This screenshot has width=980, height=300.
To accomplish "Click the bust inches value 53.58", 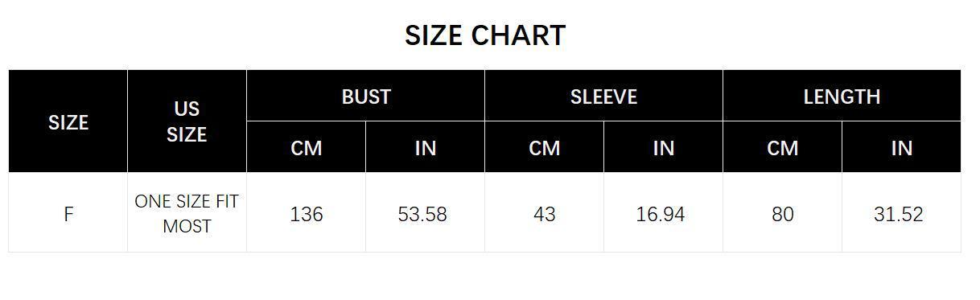I will click(422, 214).
